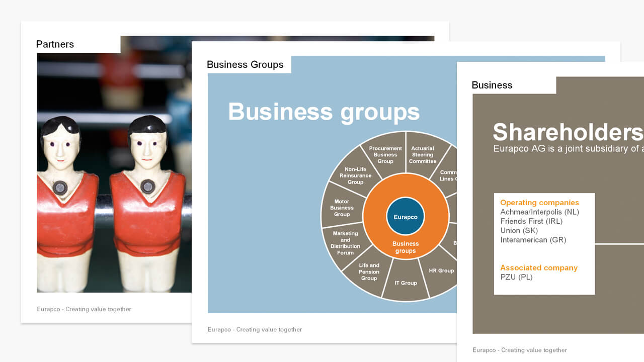Select the Partners slide title tab
Image resolution: width=644 pixels, height=362 pixels.
(55, 44)
